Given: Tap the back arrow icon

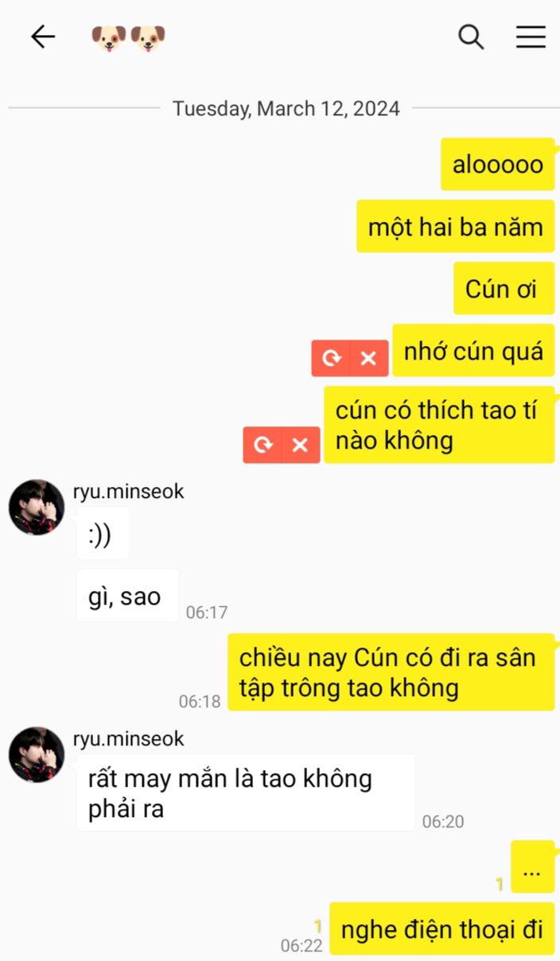Looking at the screenshot, I should (x=43, y=37).
